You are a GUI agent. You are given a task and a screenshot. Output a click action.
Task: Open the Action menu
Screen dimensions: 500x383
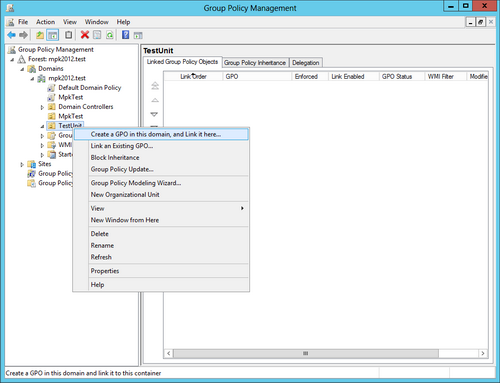pyautogui.click(x=45, y=22)
